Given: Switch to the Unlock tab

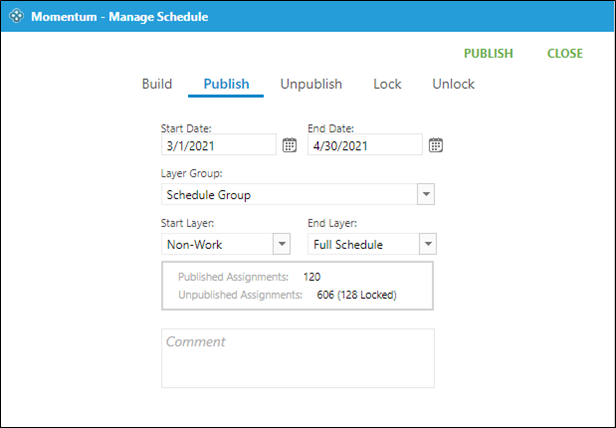Looking at the screenshot, I should coord(453,84).
